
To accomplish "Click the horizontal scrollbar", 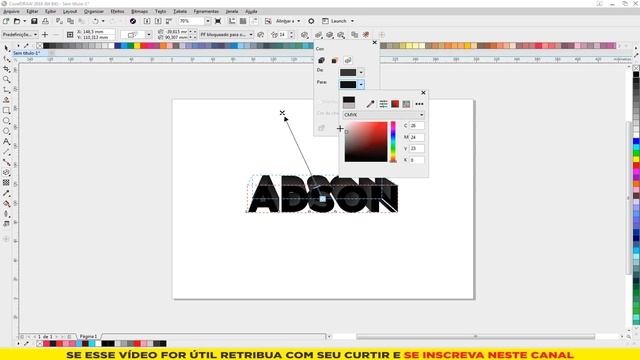I will (476, 337).
